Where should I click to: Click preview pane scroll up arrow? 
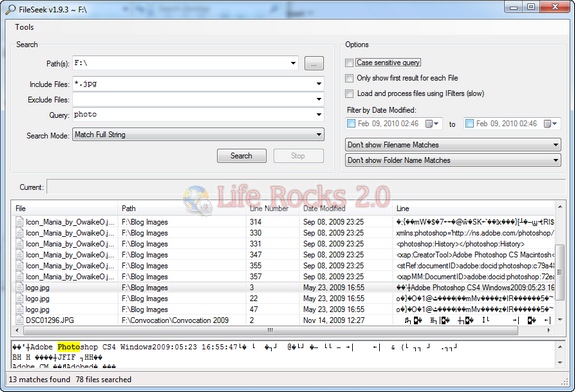click(x=560, y=347)
